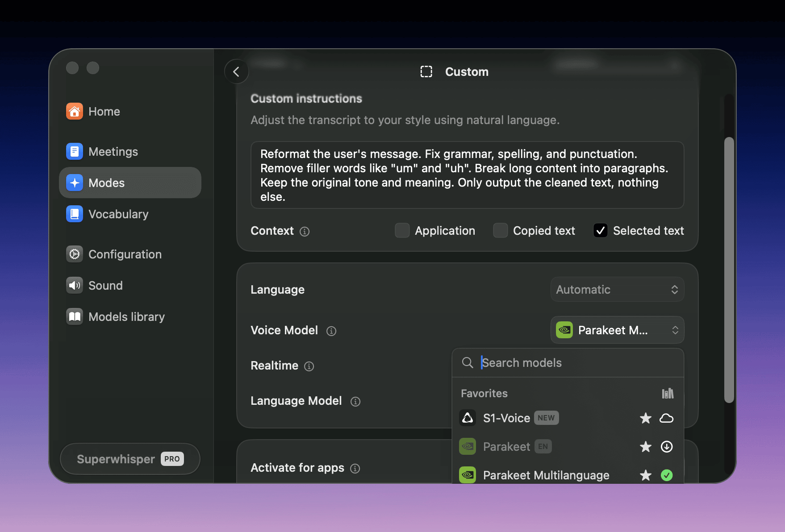Image resolution: width=785 pixels, height=532 pixels.
Task: Open Home in the sidebar
Action: 130,111
